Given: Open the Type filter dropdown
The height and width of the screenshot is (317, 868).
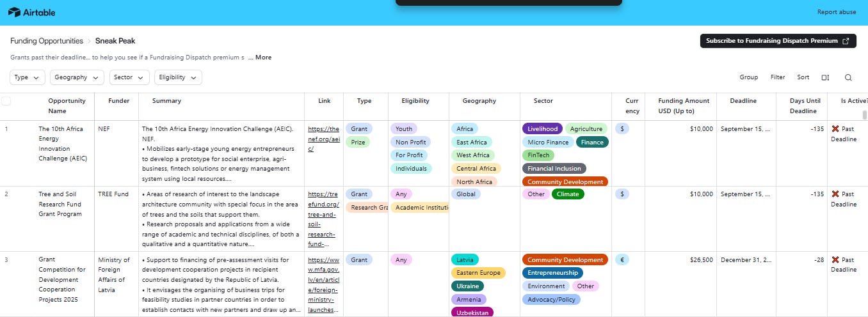Looking at the screenshot, I should click(28, 77).
